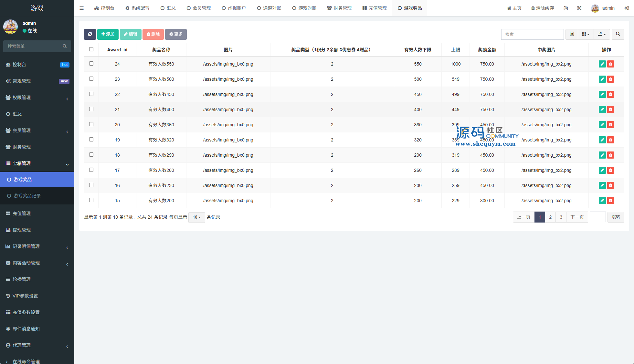Click the refresh table icon button

click(90, 34)
